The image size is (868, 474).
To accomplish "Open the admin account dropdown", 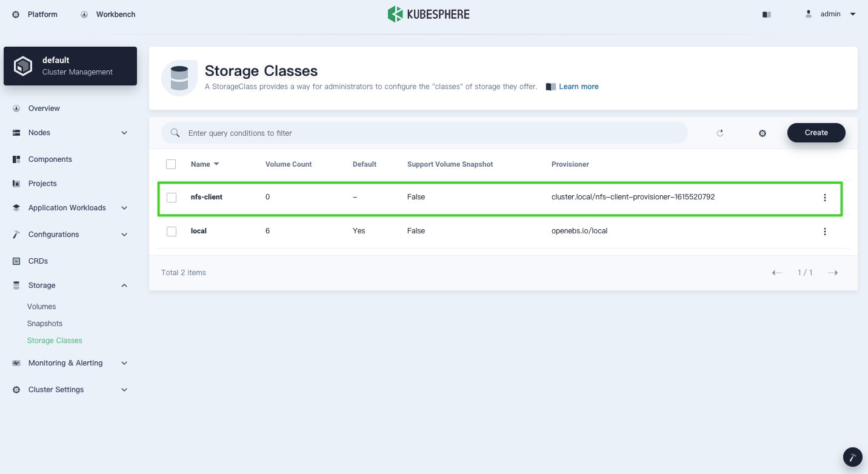I will tap(830, 14).
